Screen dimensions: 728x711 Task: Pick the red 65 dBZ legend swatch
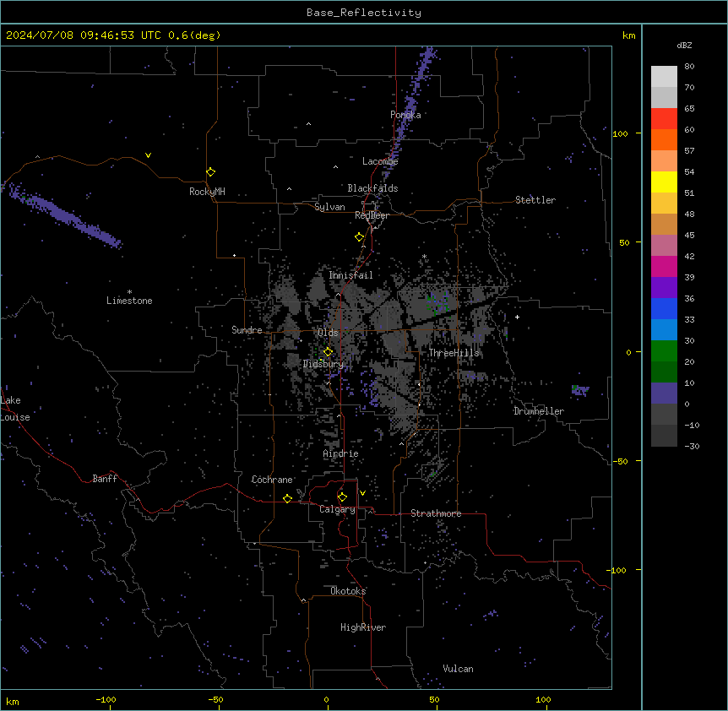pos(664,119)
